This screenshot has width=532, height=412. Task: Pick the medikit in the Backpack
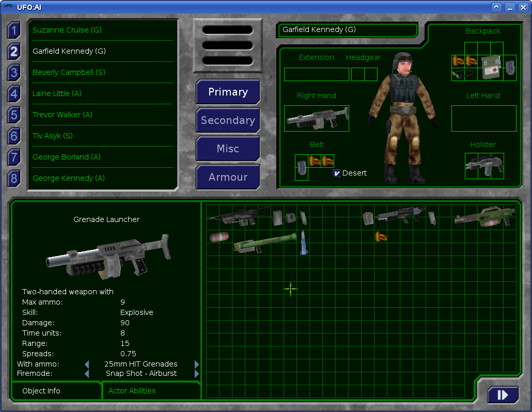tap(491, 68)
